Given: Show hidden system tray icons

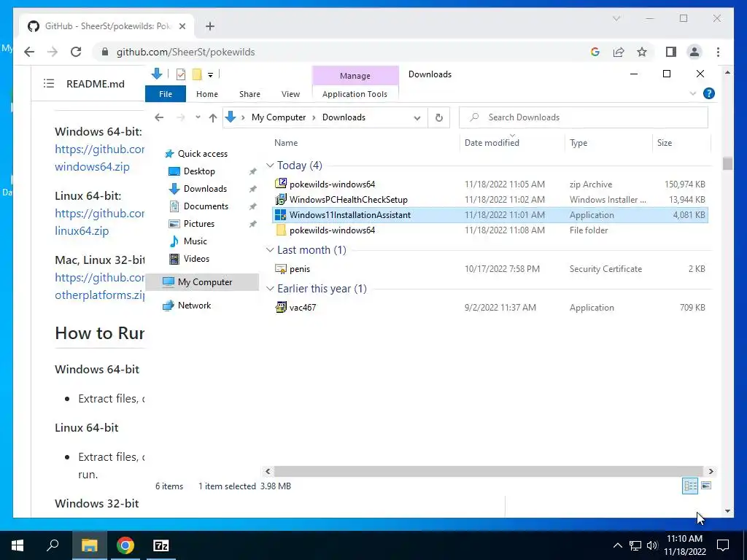Looking at the screenshot, I should [617, 545].
